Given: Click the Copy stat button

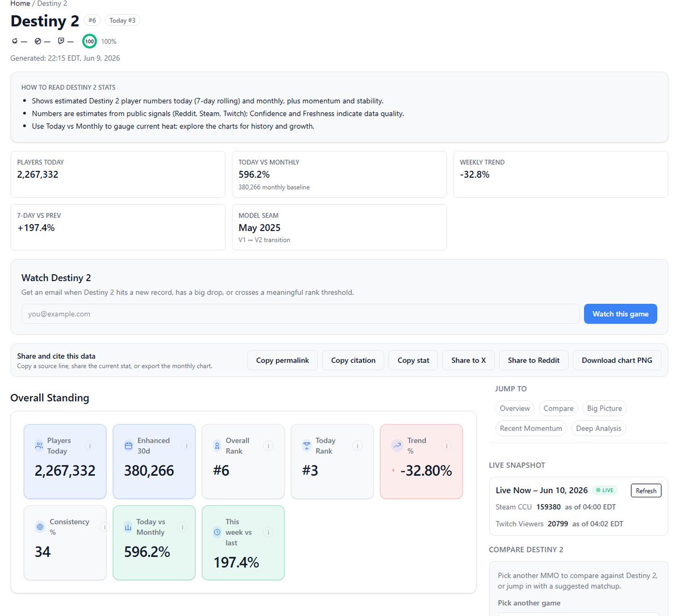Looking at the screenshot, I should click(413, 361).
